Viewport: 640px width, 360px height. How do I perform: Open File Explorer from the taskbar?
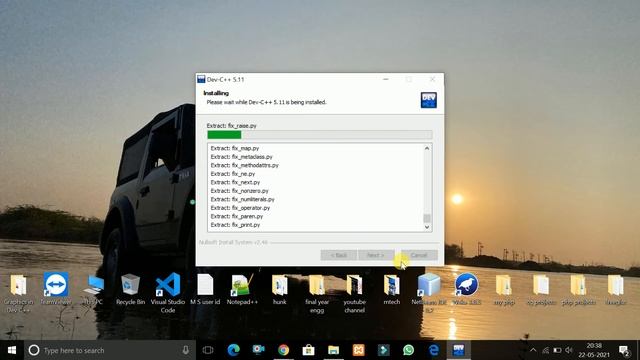(x=333, y=350)
